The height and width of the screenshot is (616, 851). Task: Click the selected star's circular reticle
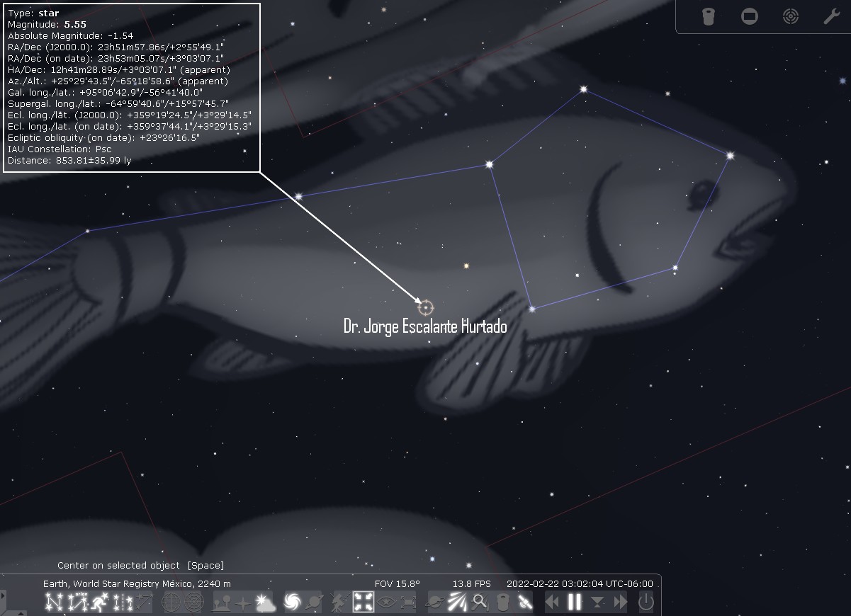(x=425, y=307)
